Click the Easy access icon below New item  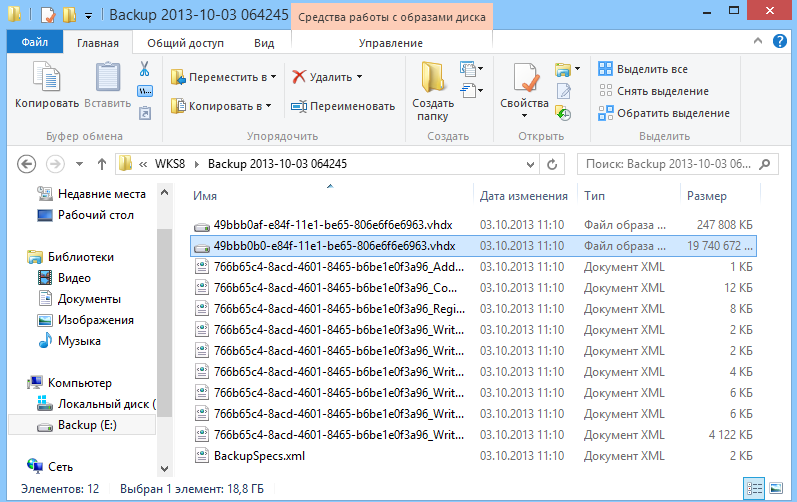click(x=468, y=91)
